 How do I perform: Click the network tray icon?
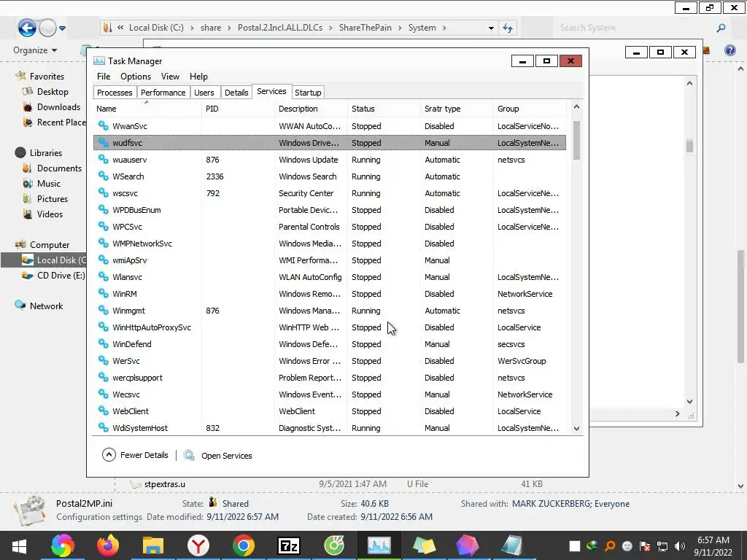(662, 546)
